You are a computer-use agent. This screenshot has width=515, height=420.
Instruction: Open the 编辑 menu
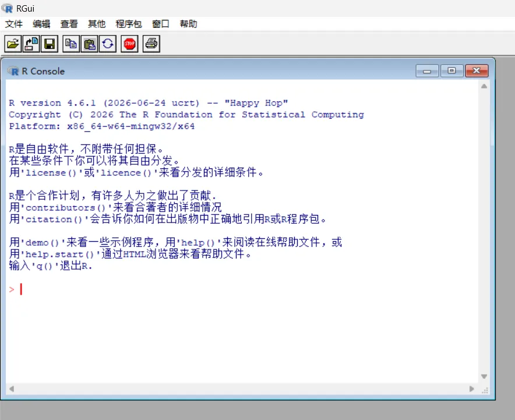(x=41, y=24)
